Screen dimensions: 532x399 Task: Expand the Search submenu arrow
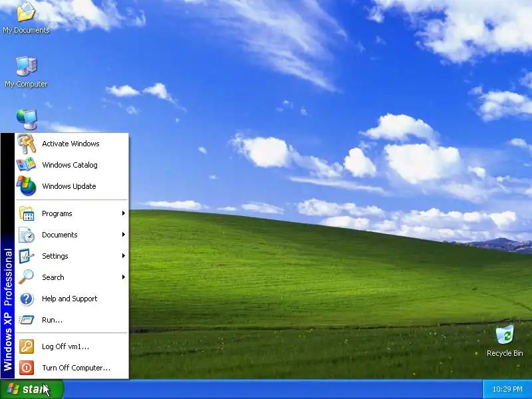click(124, 277)
